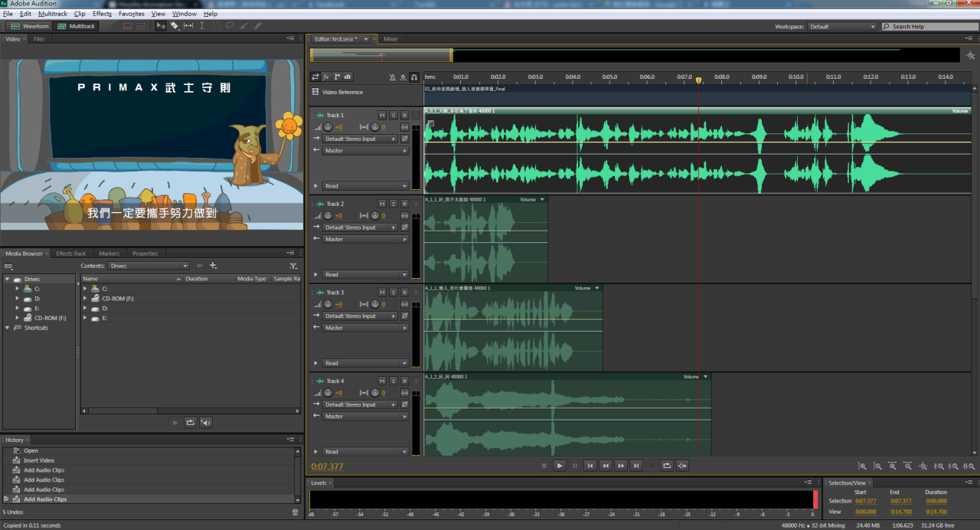Toggle Track 1 polarity reverse button
The image size is (980, 530).
click(404, 139)
